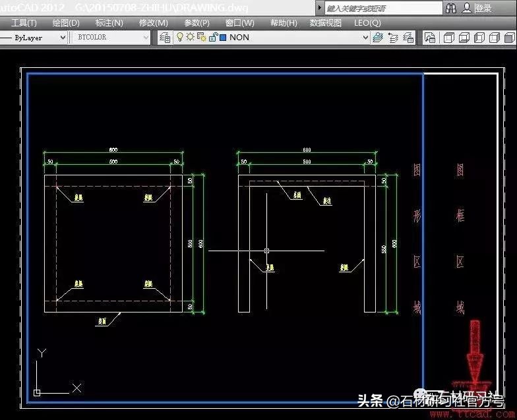Open the Layer Properties Manager icon
This screenshot has width=517, height=420.
[166, 38]
